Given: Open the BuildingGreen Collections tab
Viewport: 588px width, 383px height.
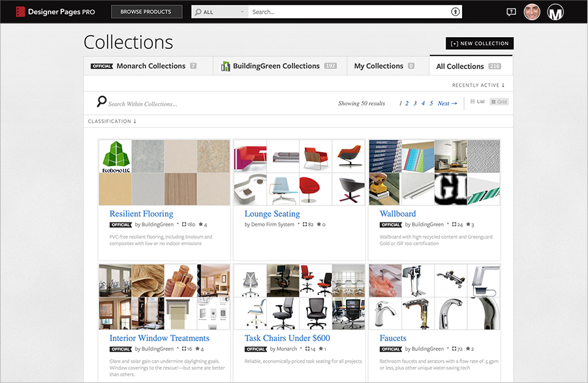Looking at the screenshot, I should point(280,66).
